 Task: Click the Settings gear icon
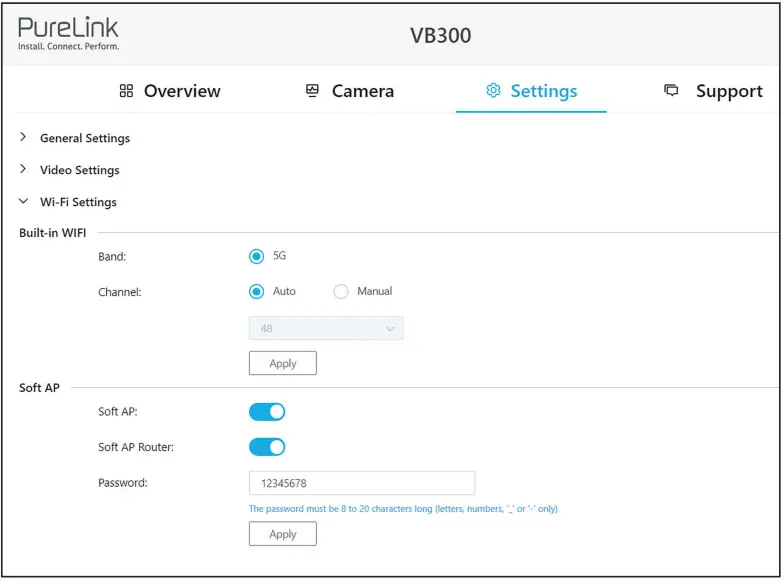(492, 91)
